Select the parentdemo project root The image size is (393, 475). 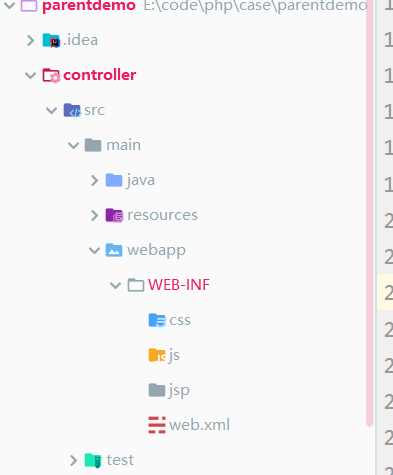click(89, 5)
